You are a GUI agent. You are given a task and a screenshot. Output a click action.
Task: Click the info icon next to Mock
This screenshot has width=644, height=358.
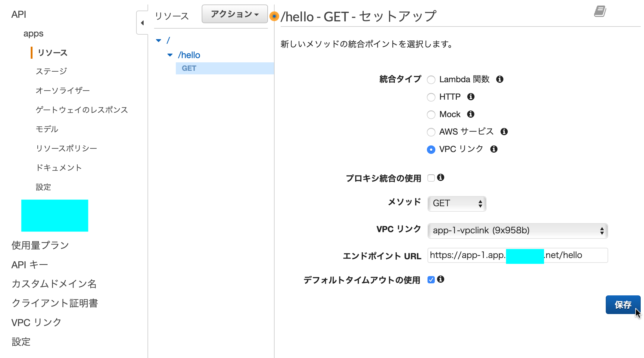[471, 114]
